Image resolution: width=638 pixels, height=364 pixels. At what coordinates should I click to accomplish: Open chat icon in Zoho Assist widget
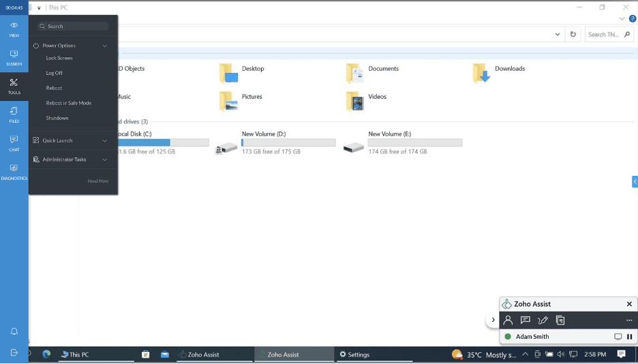point(526,320)
